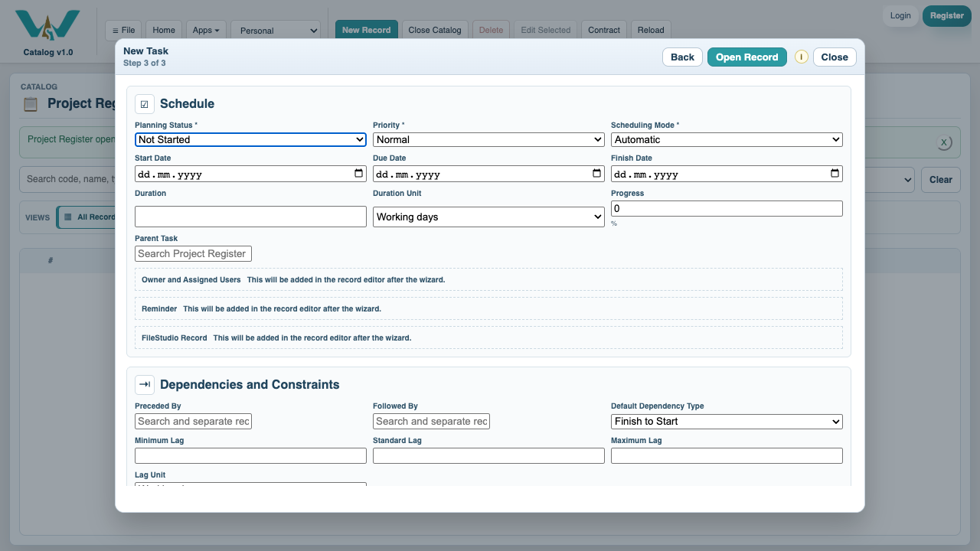The height and width of the screenshot is (551, 980).
Task: Focus the Minimum Lag field
Action: pyautogui.click(x=250, y=455)
